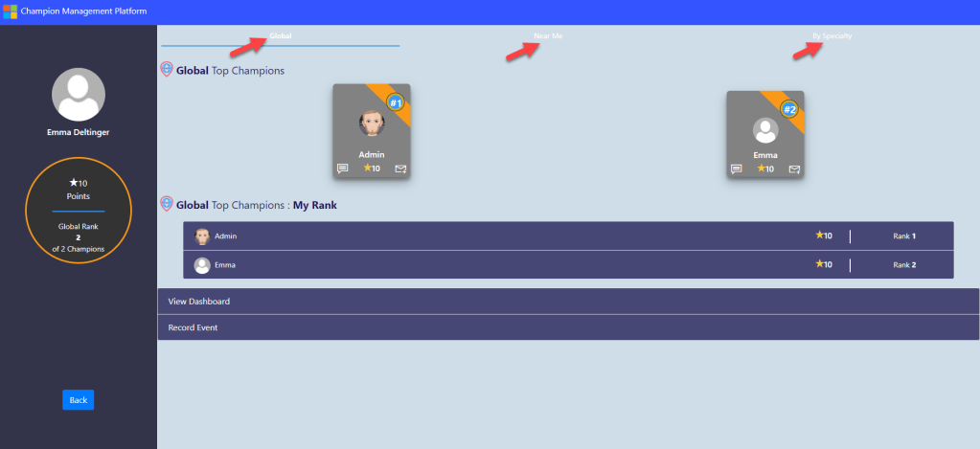Expand the View Dashboard section

[568, 302]
